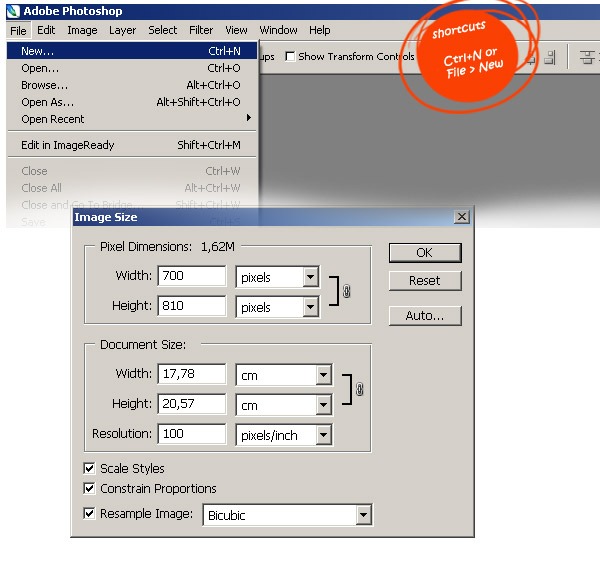Click the pixel dimensions chain link icon
The width and height of the screenshot is (600, 567).
tap(347, 291)
